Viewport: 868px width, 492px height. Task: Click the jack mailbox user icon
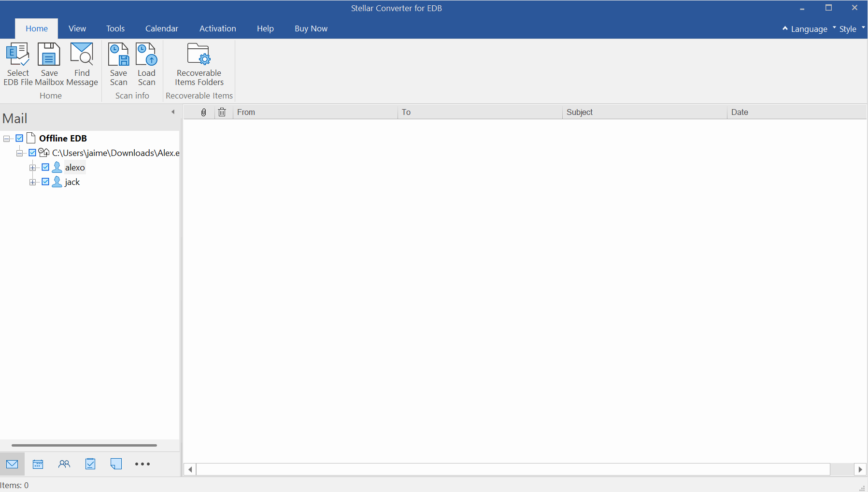click(57, 182)
